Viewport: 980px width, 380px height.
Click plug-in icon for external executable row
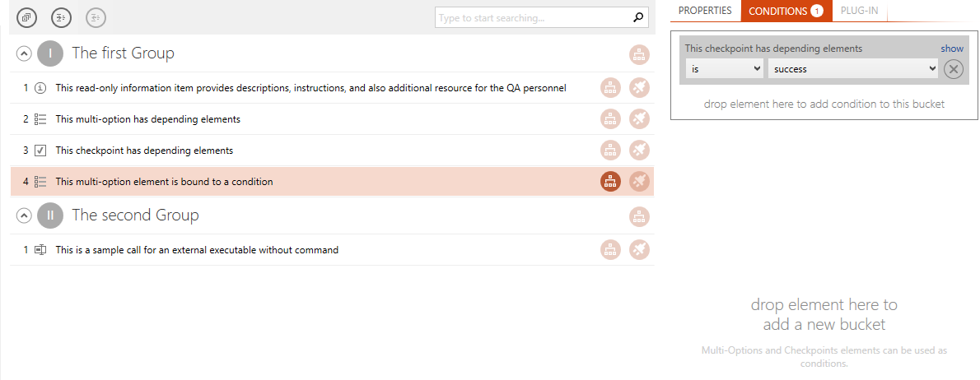point(639,249)
